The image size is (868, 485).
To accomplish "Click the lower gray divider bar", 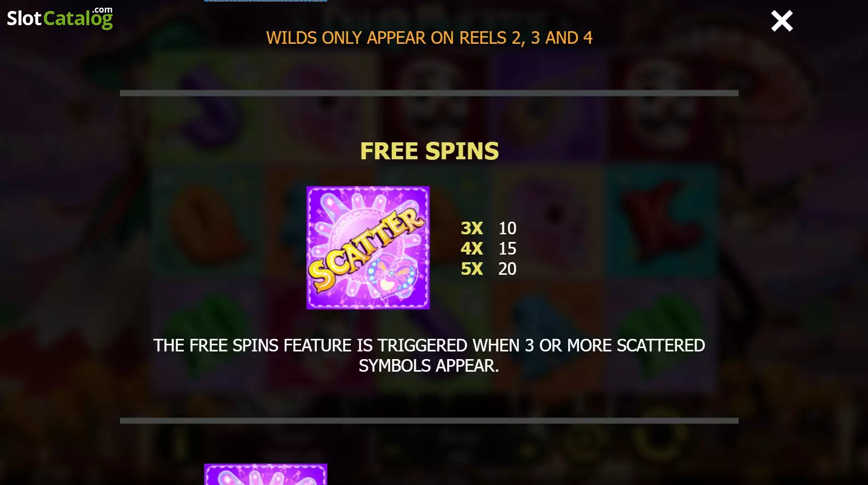I will [x=429, y=420].
